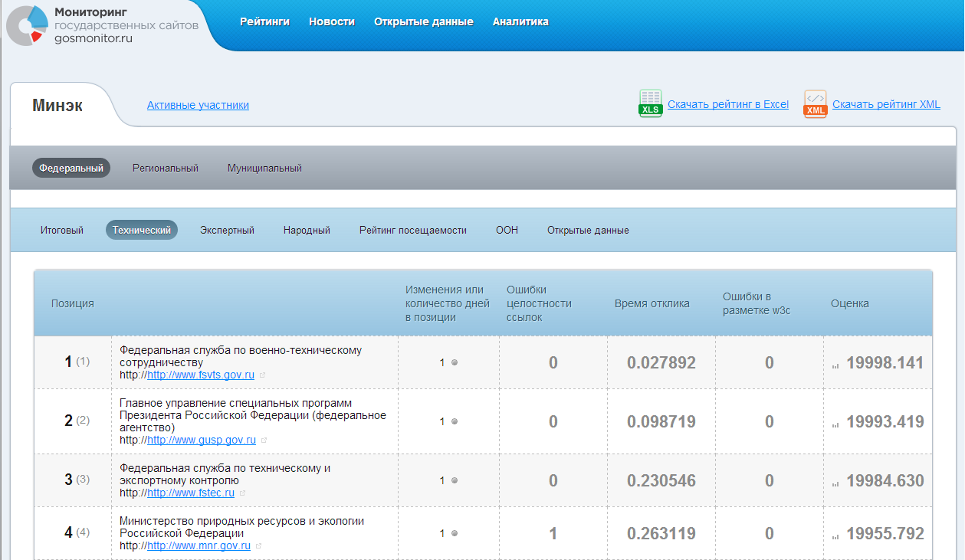This screenshot has height=560, width=965.
Task: Click the orange XML file icon
Action: point(815,103)
